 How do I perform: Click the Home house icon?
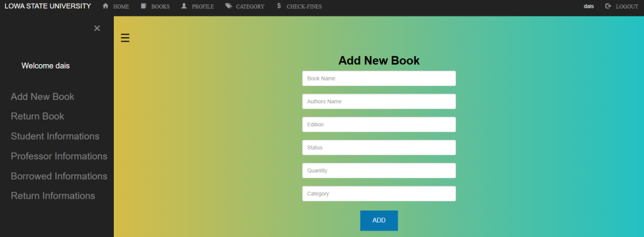[106, 6]
